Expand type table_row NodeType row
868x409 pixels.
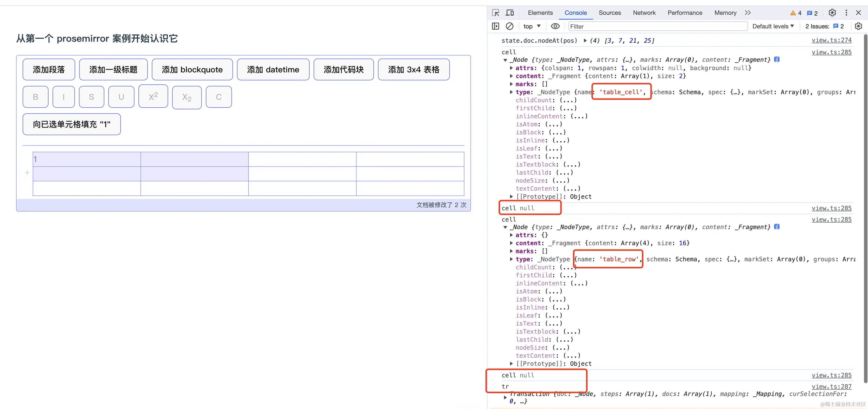coord(511,259)
